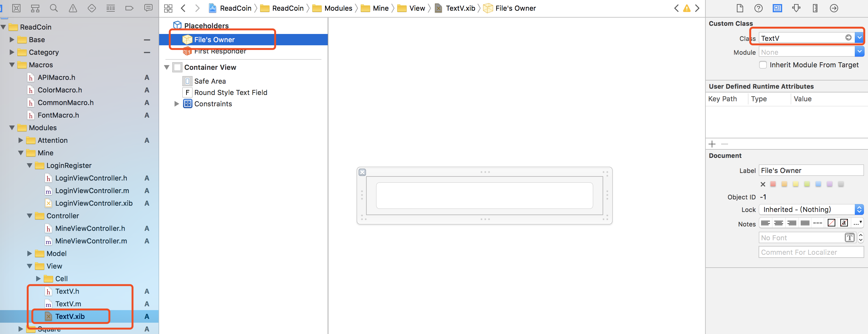This screenshot has height=334, width=868.
Task: Align notes text to the left
Action: 765,223
